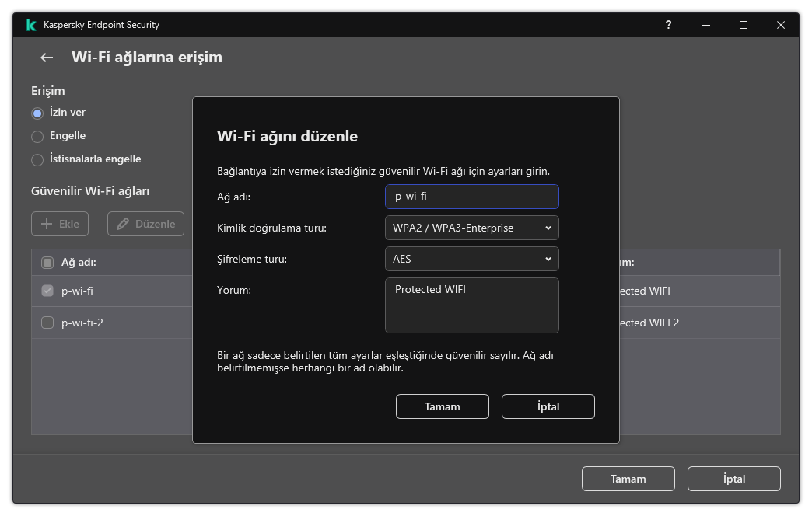Click Tamam at the bottom of the window
The width and height of the screenshot is (812, 516).
[628, 478]
